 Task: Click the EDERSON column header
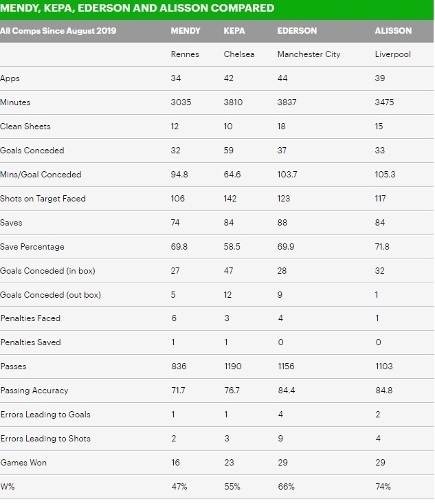[x=297, y=31]
